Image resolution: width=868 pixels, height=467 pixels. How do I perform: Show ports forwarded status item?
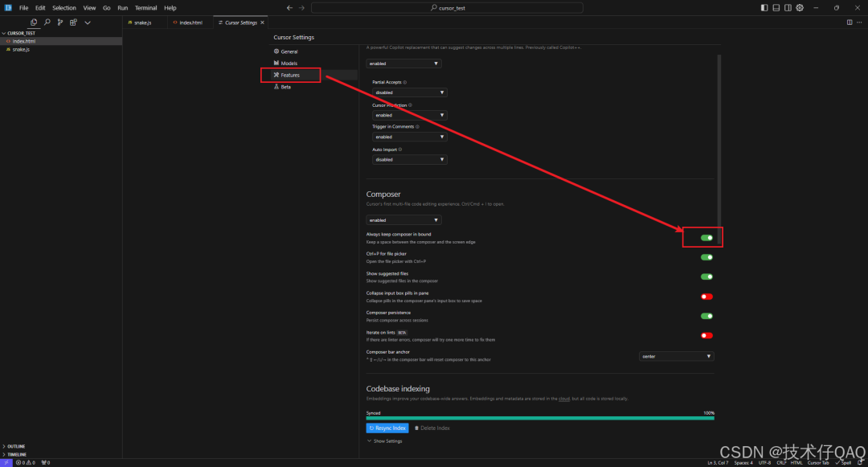pyautogui.click(x=45, y=462)
